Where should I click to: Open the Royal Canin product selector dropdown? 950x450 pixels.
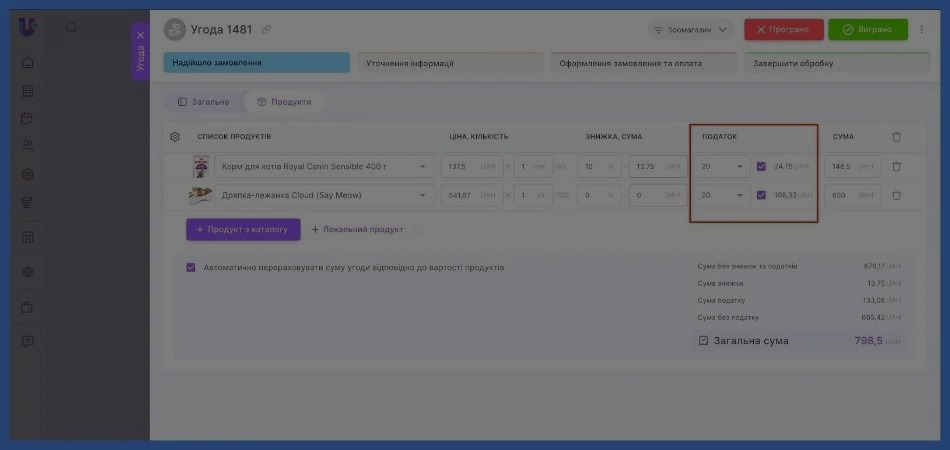tap(422, 167)
